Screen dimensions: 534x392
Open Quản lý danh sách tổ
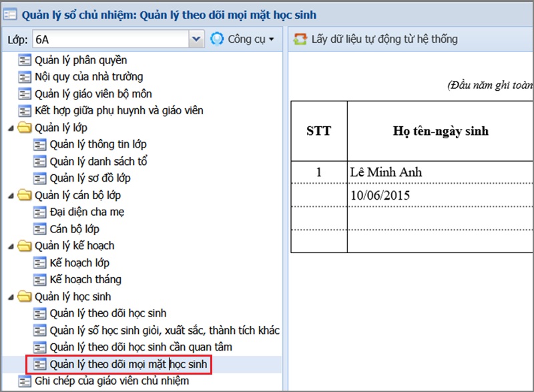tap(98, 162)
